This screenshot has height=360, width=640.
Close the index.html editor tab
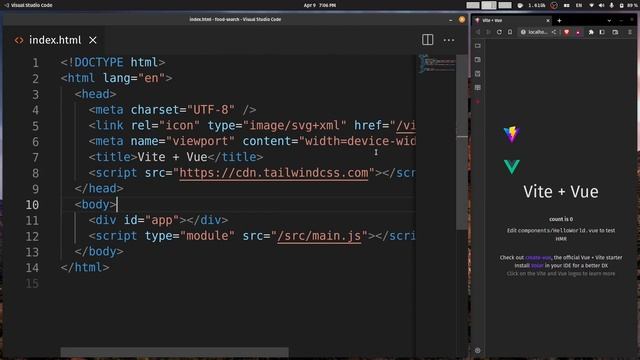[93, 40]
